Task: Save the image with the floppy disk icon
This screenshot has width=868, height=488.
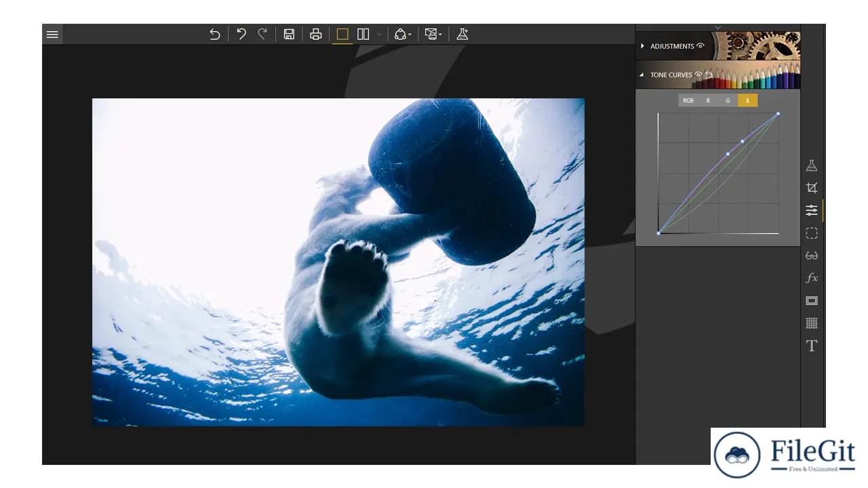Action: (x=289, y=34)
